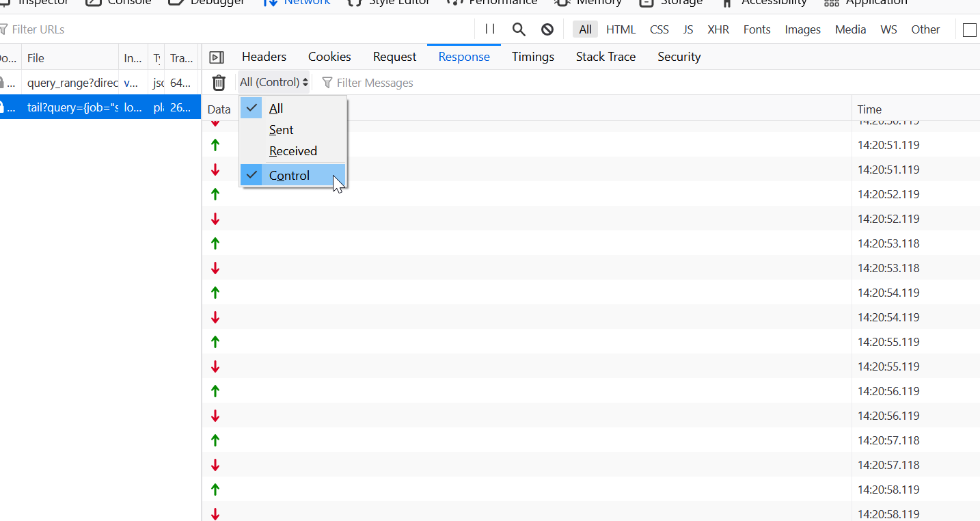Open the network search panel
980x521 pixels.
click(x=519, y=29)
